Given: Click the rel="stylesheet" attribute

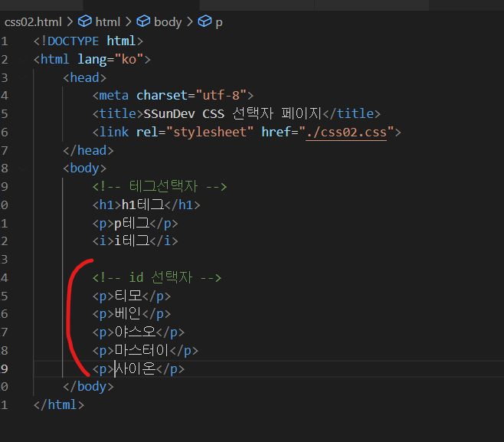Looking at the screenshot, I should [195, 132].
